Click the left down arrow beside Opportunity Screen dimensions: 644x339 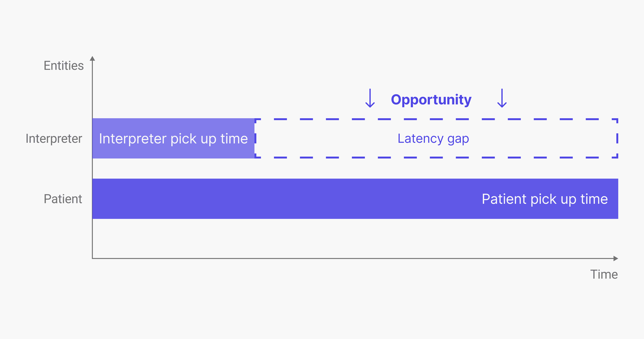point(370,98)
